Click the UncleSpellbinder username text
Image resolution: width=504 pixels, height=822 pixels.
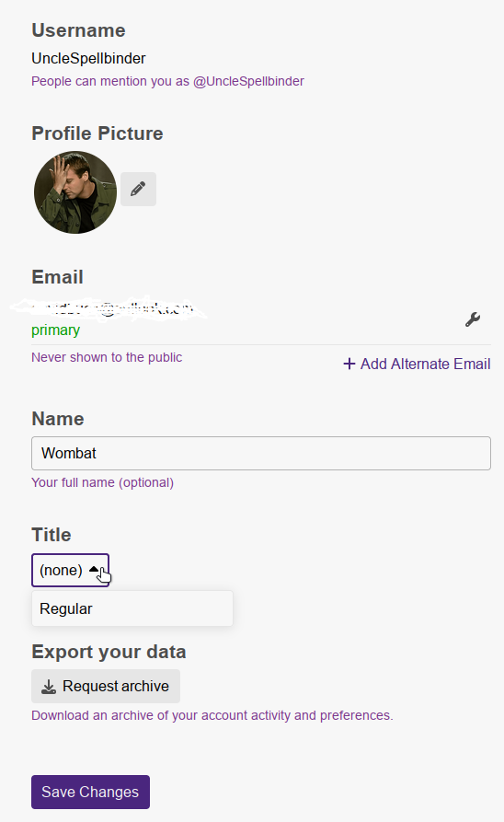(x=88, y=58)
